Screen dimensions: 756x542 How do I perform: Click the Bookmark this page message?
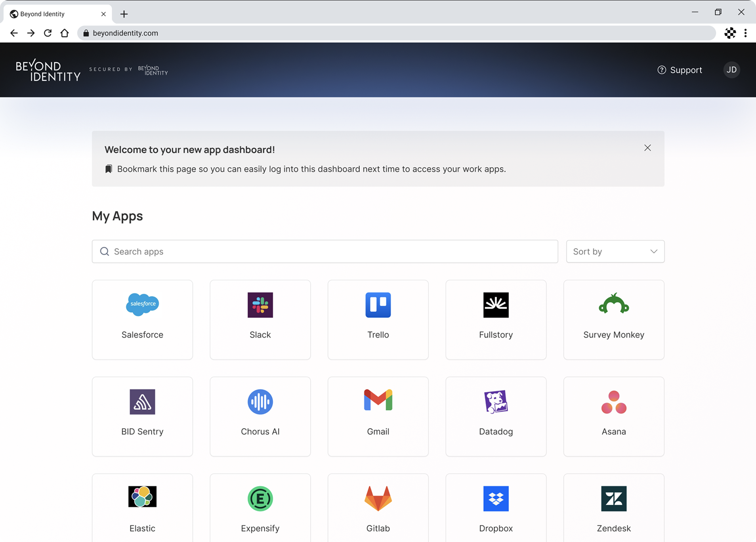coord(311,169)
